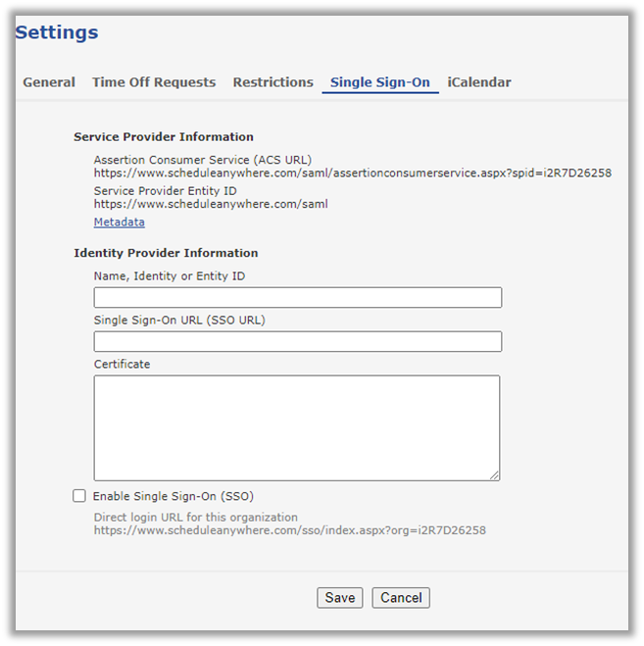Click the Service Provider Information heading

164,137
